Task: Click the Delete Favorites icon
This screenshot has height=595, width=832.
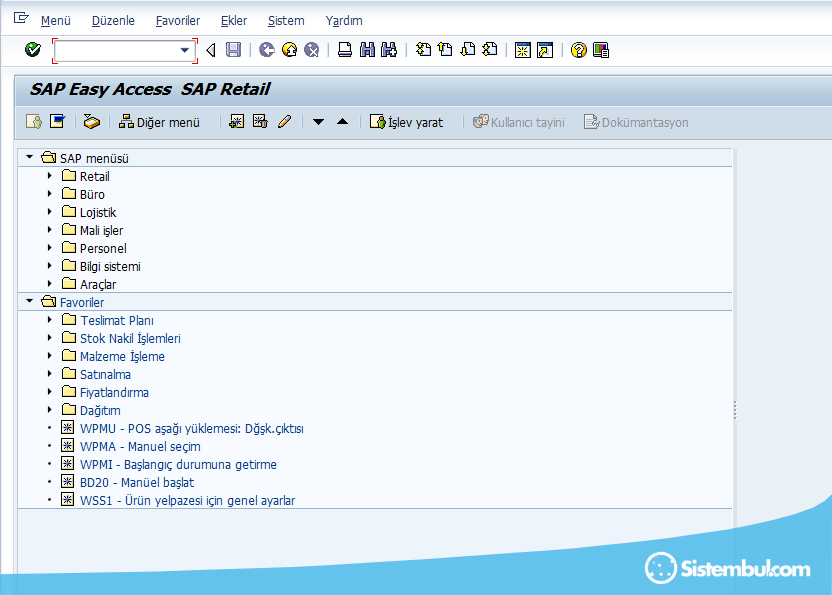Action: [x=260, y=122]
